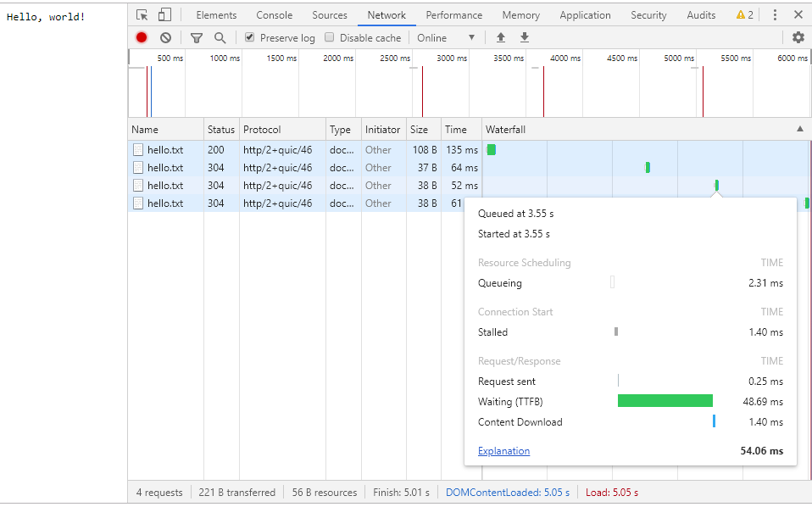Sort by the Size column header
The image size is (812, 507).
[x=424, y=130]
